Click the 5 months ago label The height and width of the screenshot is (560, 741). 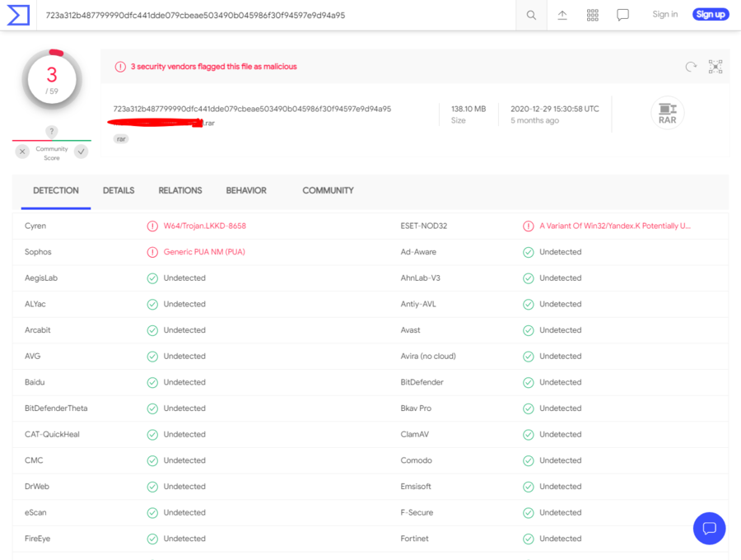coord(534,120)
